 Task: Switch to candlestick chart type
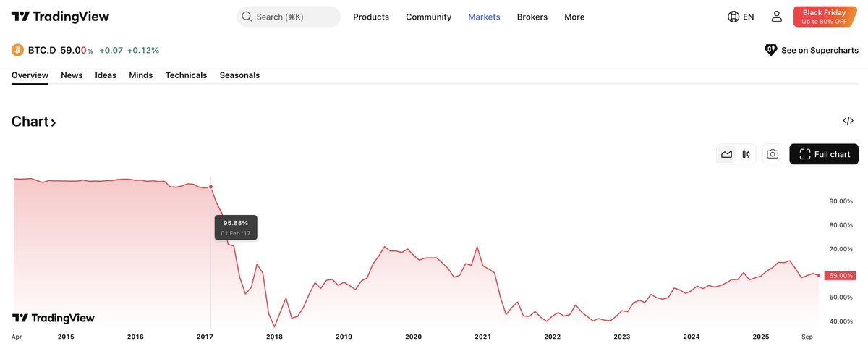pyautogui.click(x=746, y=154)
